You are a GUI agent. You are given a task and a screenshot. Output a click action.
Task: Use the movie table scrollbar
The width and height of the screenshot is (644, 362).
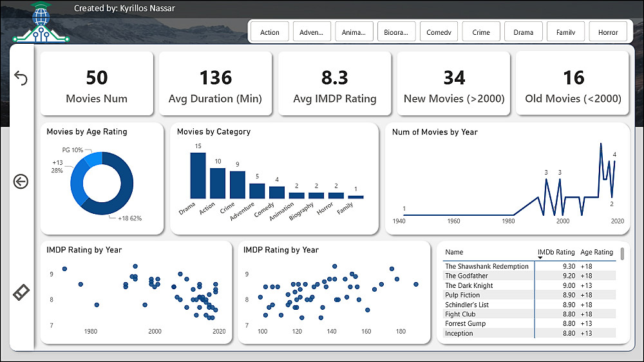[x=622, y=254]
